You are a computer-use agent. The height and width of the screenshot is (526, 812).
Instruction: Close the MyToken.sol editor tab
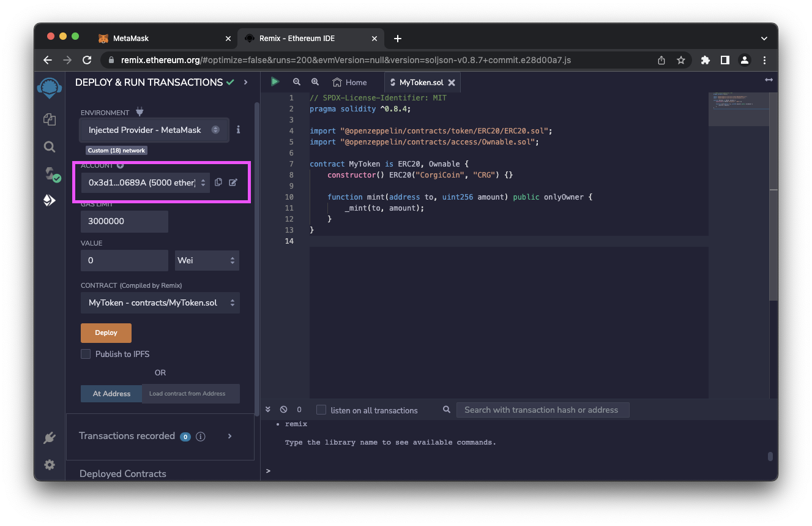pos(452,83)
